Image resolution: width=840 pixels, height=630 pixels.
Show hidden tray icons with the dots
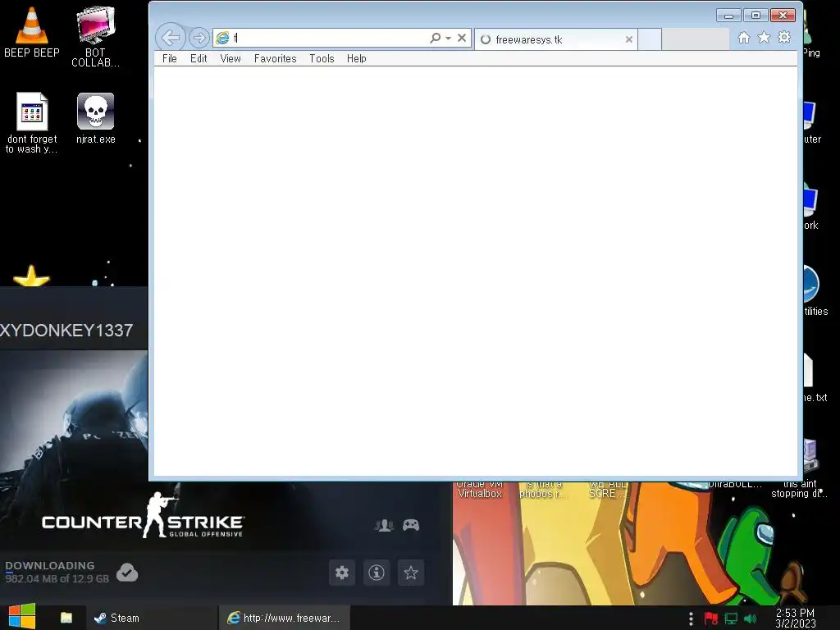pyautogui.click(x=691, y=619)
